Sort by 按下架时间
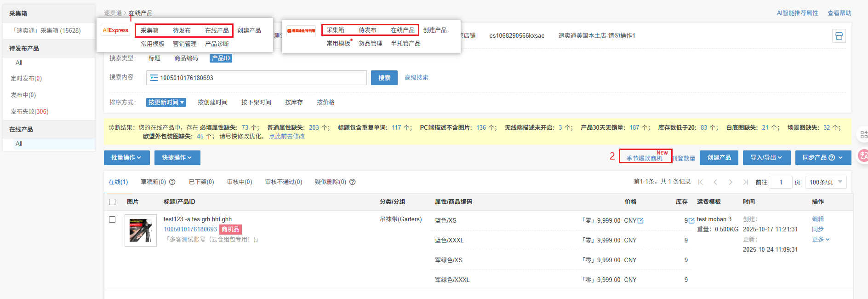868x299 pixels. (x=256, y=102)
